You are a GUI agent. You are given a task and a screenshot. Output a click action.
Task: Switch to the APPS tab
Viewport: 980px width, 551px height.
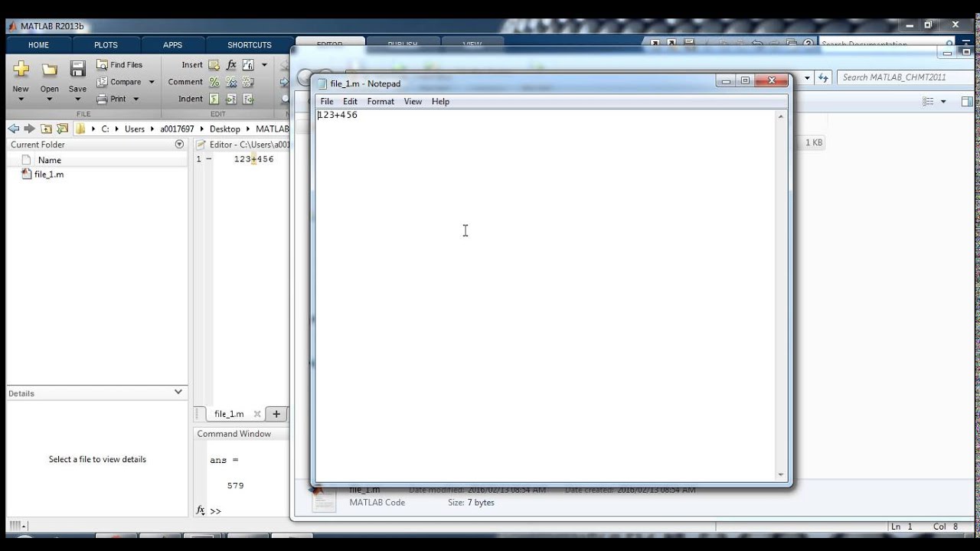(172, 45)
